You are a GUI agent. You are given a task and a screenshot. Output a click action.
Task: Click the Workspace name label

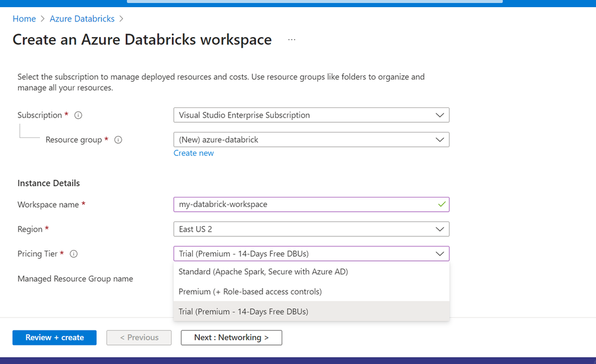[x=48, y=205]
